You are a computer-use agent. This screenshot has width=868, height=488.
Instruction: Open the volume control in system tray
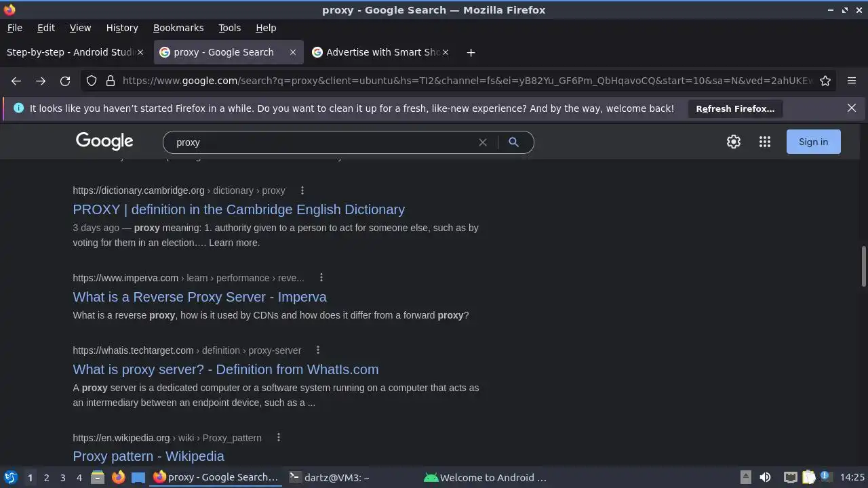(x=765, y=478)
